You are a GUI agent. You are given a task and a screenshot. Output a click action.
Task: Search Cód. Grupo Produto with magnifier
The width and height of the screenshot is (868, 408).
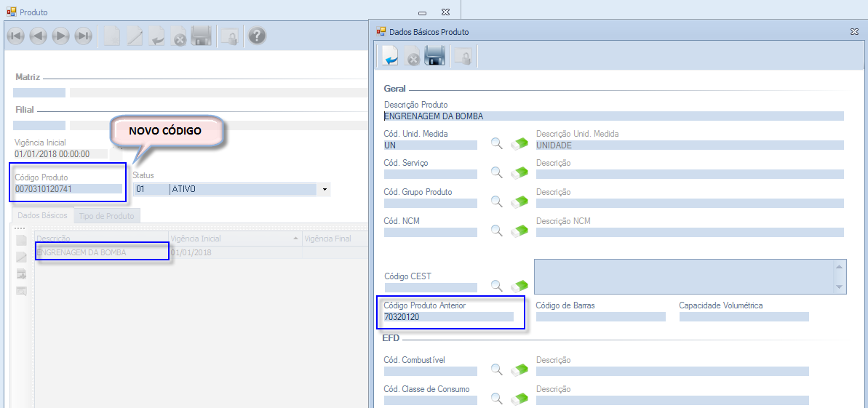497,201
